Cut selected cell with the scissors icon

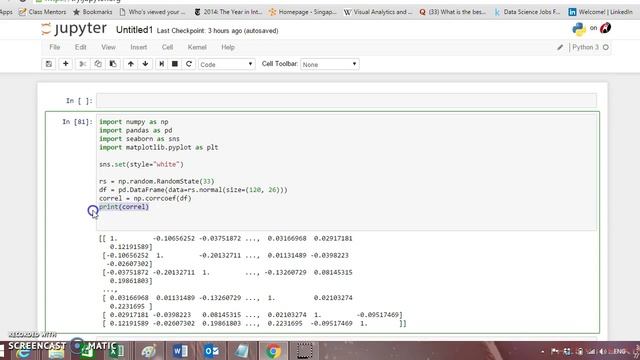tap(82, 64)
